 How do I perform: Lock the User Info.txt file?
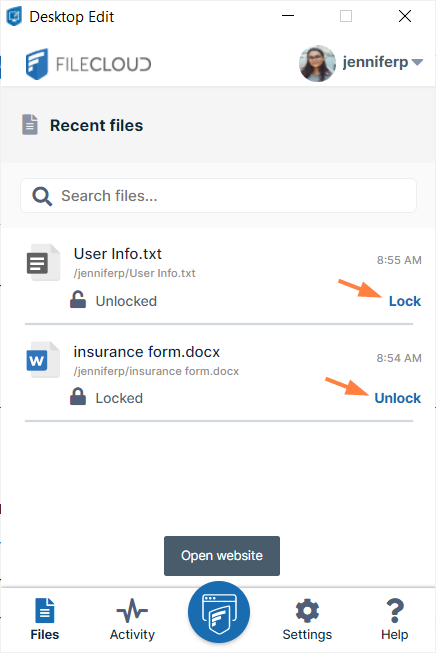point(405,301)
